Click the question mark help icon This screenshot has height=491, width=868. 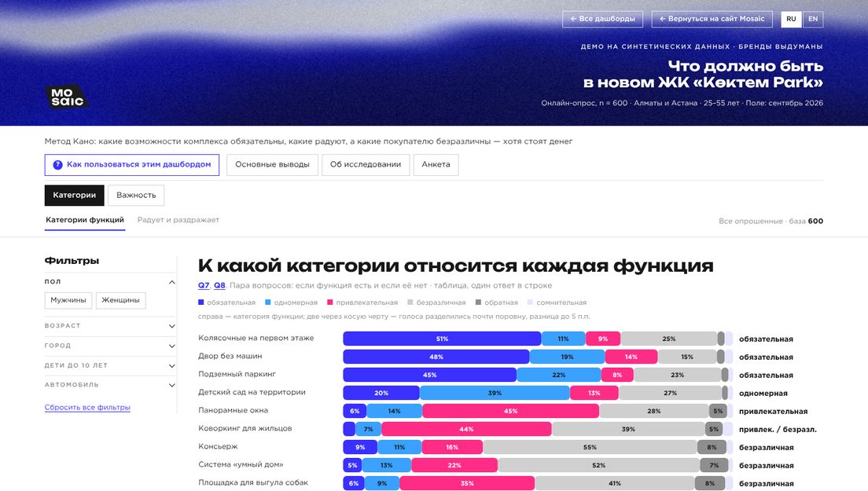tap(57, 165)
